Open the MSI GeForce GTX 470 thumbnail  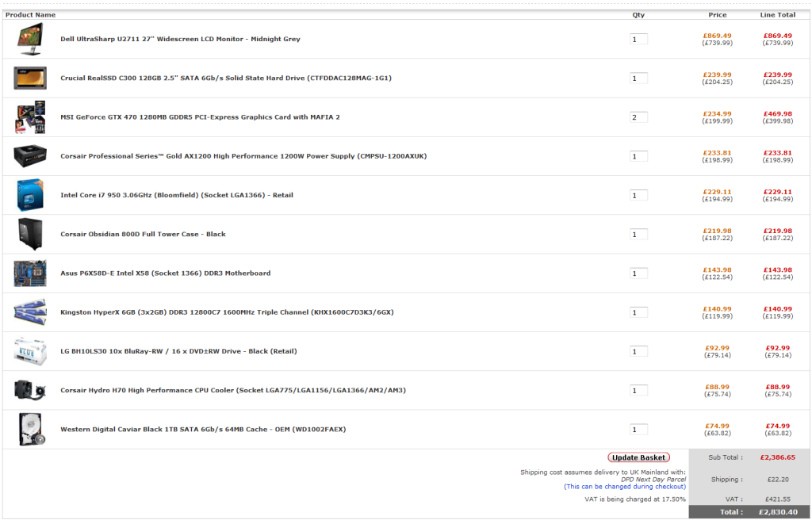click(30, 117)
